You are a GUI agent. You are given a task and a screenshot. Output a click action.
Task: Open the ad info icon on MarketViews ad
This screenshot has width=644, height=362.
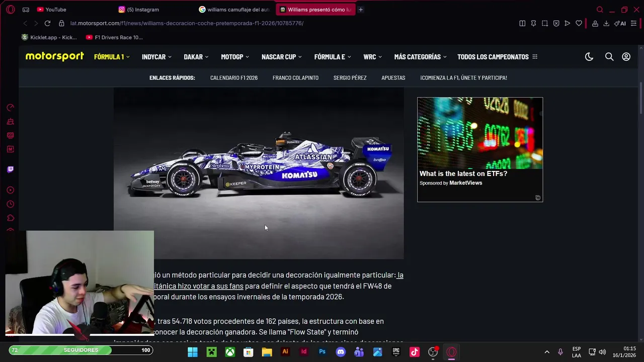point(538,198)
